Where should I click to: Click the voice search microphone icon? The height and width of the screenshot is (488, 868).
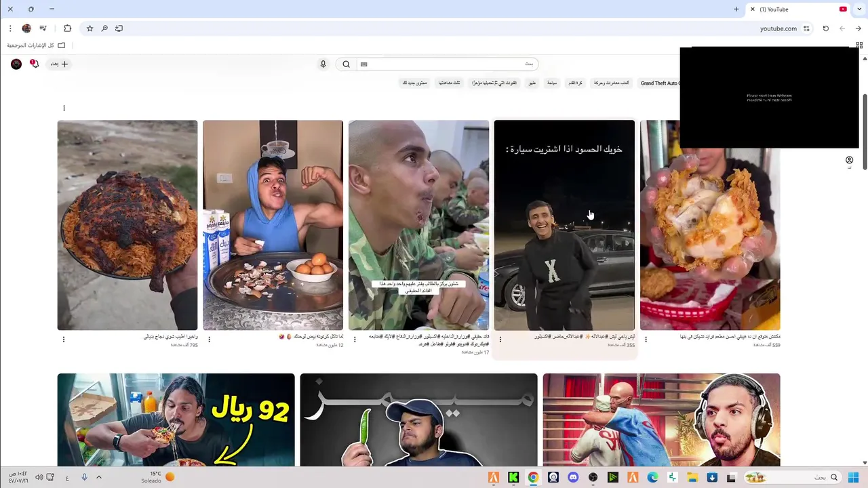point(323,64)
